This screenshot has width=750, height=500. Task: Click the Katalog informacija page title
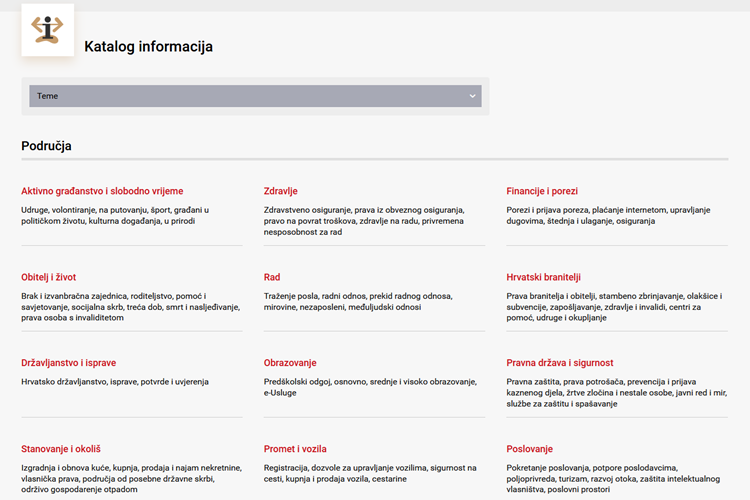pyautogui.click(x=148, y=46)
